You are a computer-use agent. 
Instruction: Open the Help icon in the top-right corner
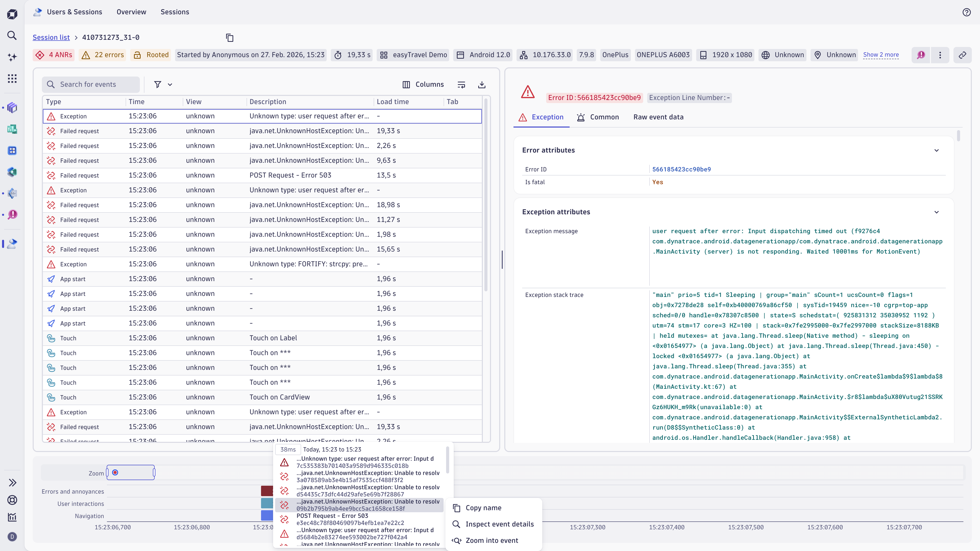967,12
